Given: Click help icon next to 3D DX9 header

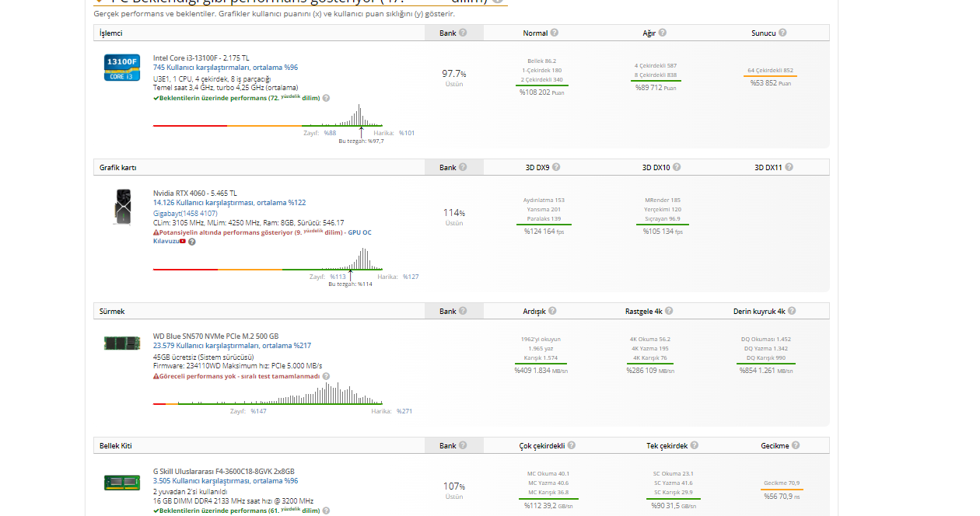Looking at the screenshot, I should (x=556, y=167).
